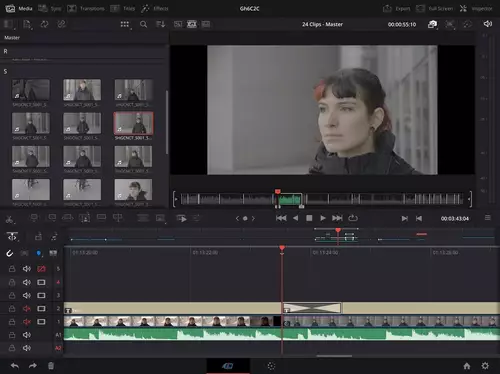This screenshot has height=374, width=500.
Task: Click the Ripple Overwrite icon
Action: 68,218
